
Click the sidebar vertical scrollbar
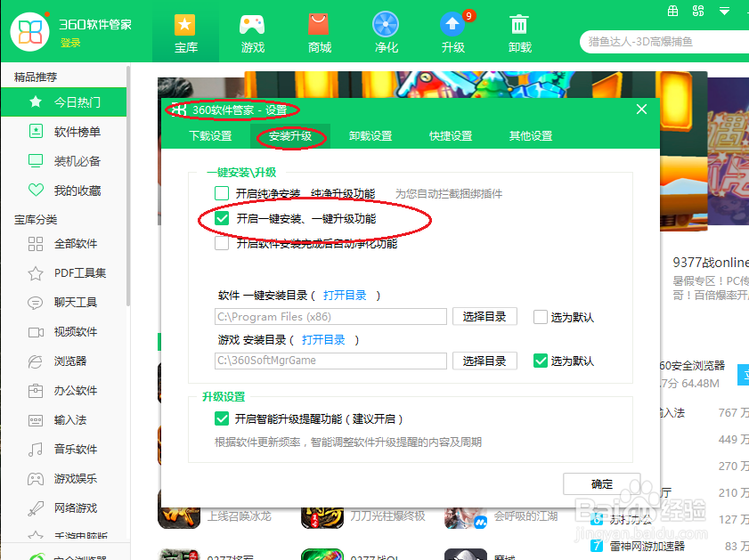(128, 186)
